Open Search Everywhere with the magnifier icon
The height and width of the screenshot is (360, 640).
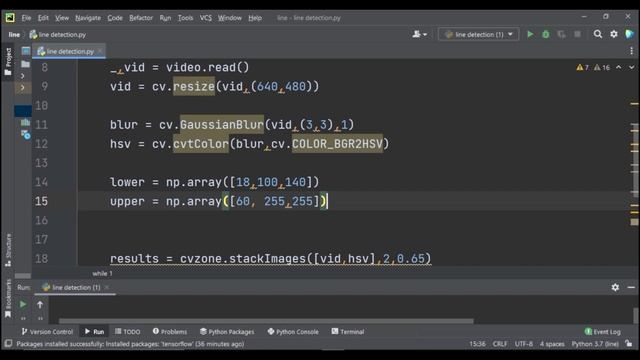pos(598,34)
